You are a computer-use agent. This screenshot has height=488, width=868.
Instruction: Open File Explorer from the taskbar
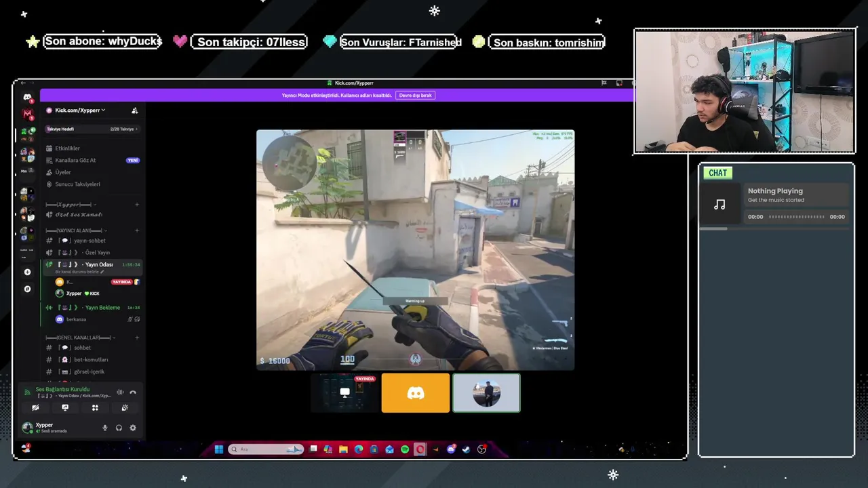344,449
